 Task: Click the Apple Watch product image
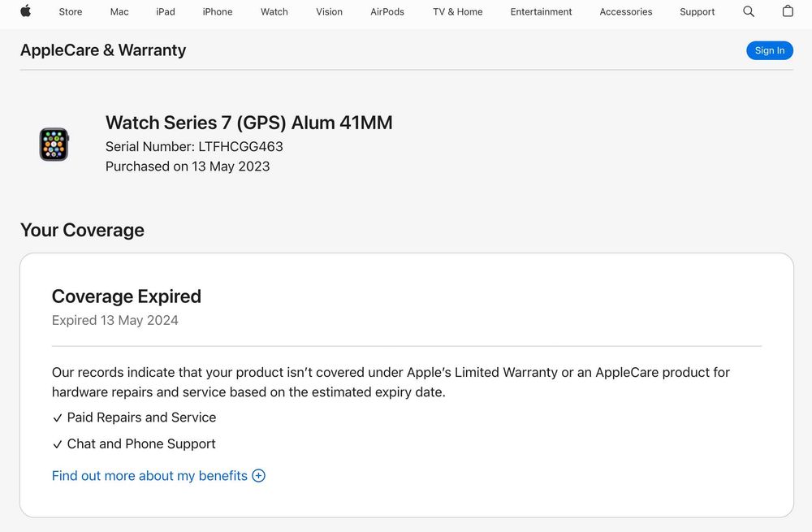click(x=54, y=145)
